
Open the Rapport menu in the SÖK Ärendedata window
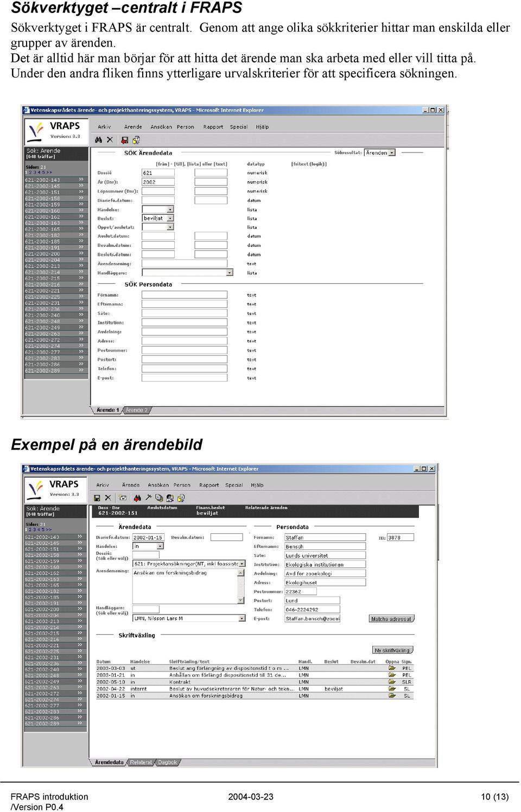click(x=213, y=127)
